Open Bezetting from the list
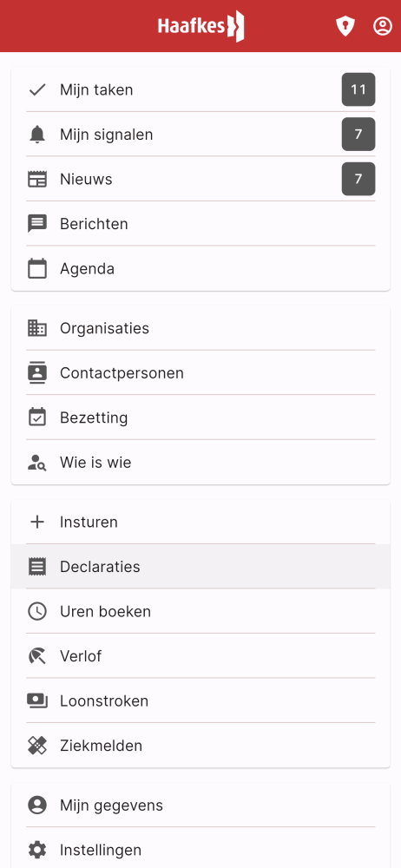 coord(200,418)
